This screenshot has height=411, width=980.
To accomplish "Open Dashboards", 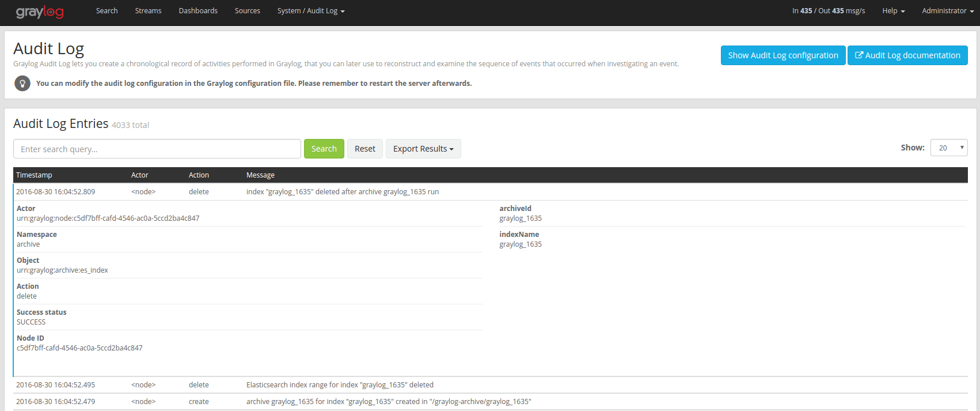I will tap(198, 11).
